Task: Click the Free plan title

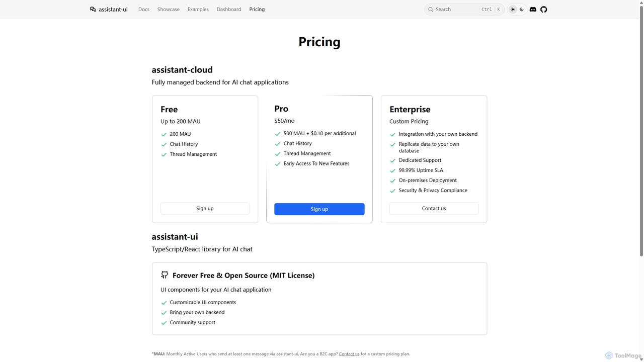Action: [x=169, y=110]
